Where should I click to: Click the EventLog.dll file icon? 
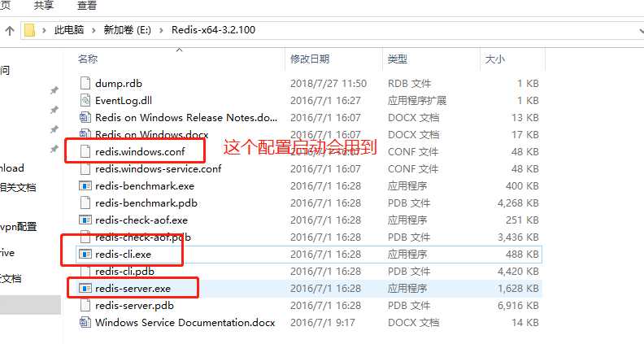(x=85, y=100)
